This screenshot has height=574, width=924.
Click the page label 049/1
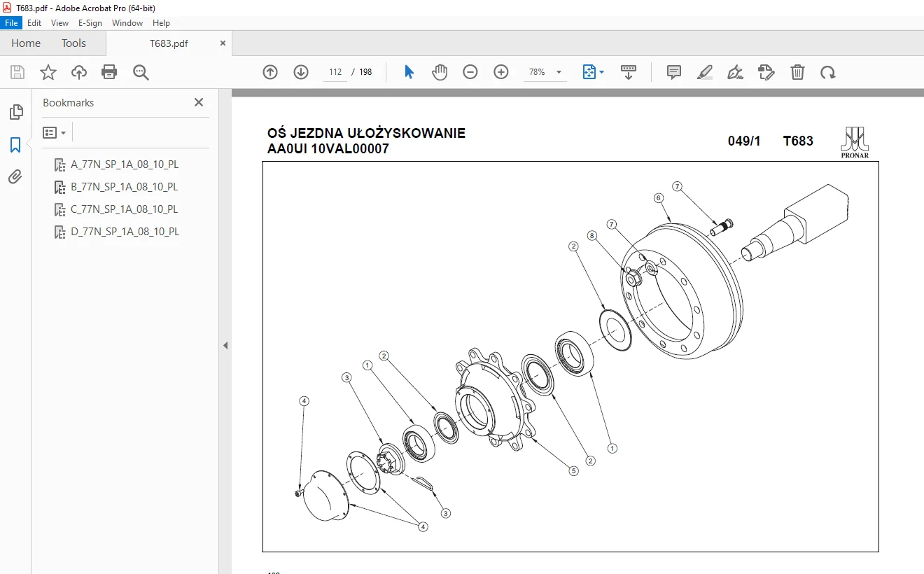[744, 141]
